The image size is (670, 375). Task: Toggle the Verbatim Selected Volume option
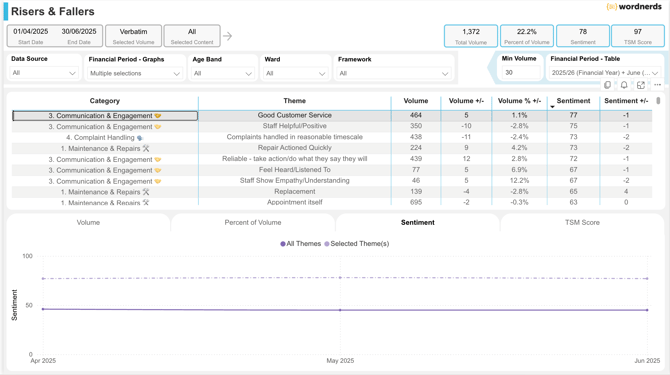pos(133,36)
